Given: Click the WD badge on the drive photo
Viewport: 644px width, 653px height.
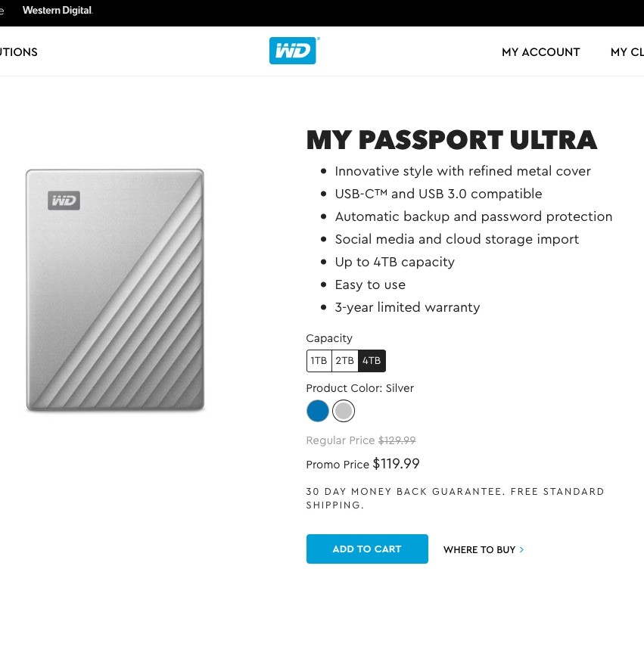Looking at the screenshot, I should (x=64, y=201).
